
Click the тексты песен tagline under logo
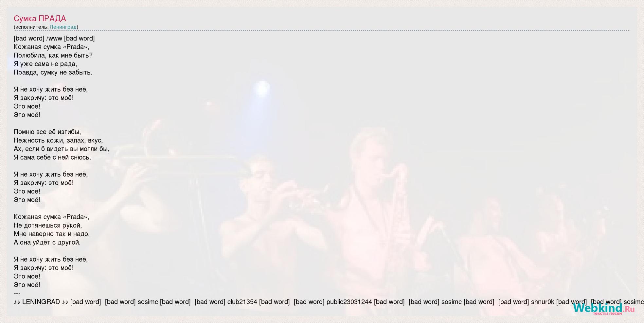coord(607,313)
